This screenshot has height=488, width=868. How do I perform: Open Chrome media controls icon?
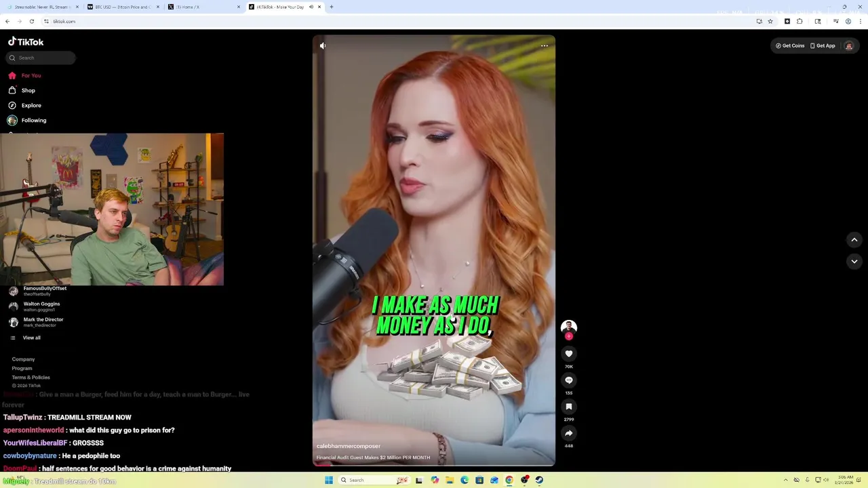tap(835, 21)
